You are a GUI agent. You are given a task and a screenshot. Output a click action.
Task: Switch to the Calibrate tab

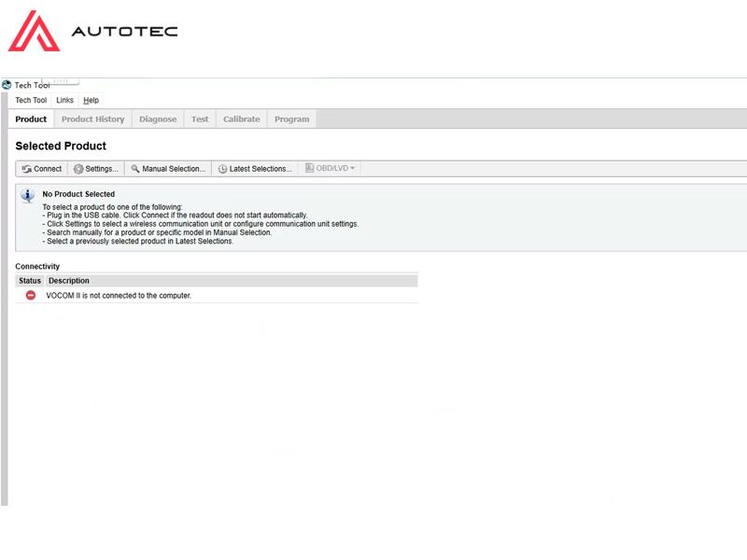[x=242, y=119]
